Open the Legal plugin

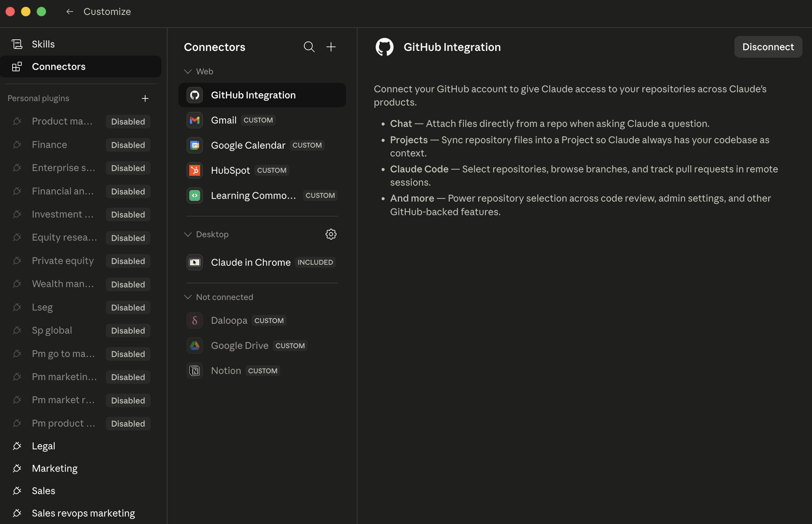pos(81,446)
